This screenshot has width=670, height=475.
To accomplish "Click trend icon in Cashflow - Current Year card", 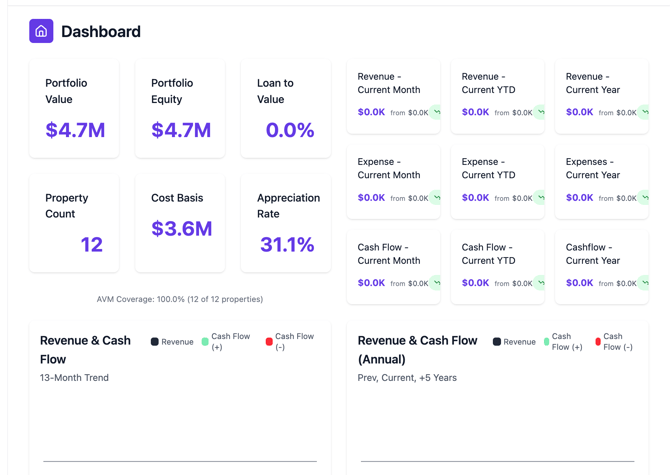I will point(644,283).
